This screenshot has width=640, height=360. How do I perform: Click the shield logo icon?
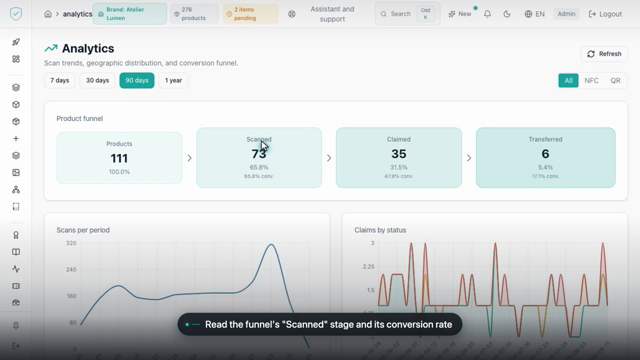tap(16, 13)
